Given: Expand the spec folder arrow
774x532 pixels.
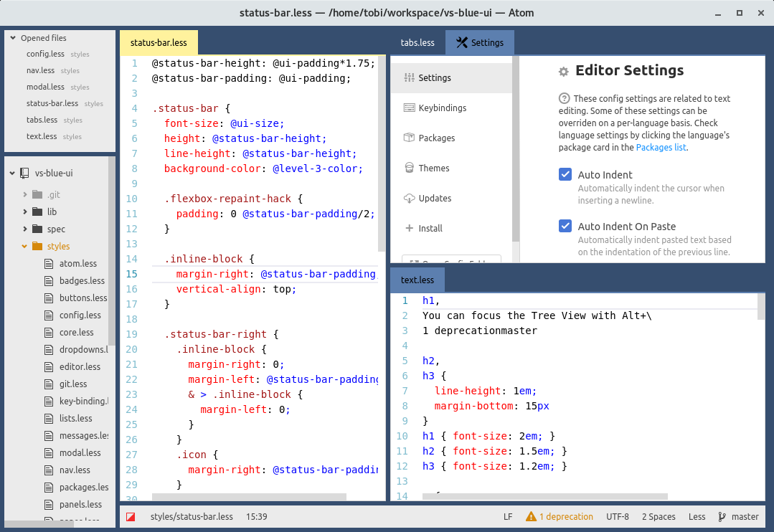Looking at the screenshot, I should pyautogui.click(x=24, y=229).
